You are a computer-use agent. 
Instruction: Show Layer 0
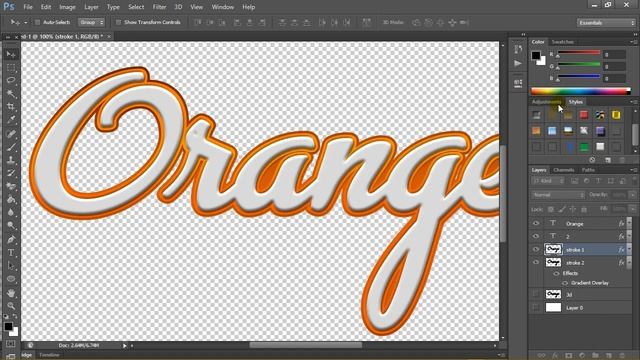(x=536, y=308)
